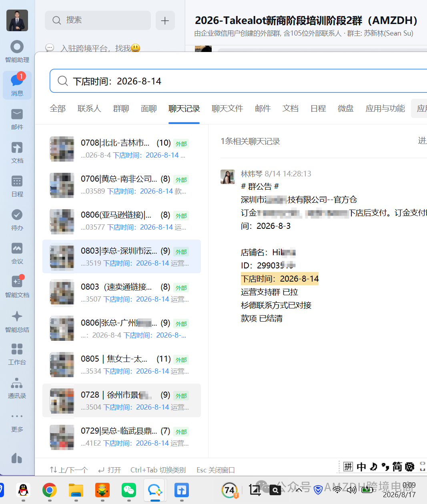The image size is (427, 504).
Task: Click the 1条相关聊天记录 header text
Action: 250,141
